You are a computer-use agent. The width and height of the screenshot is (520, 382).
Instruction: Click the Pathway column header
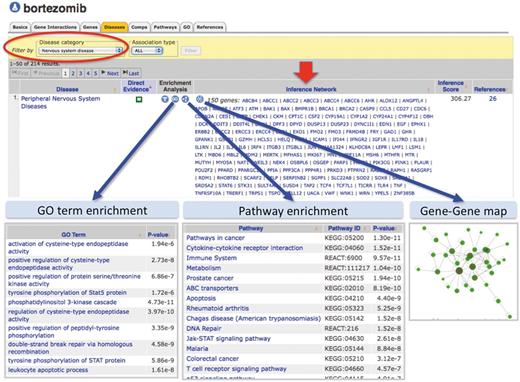pos(251,228)
